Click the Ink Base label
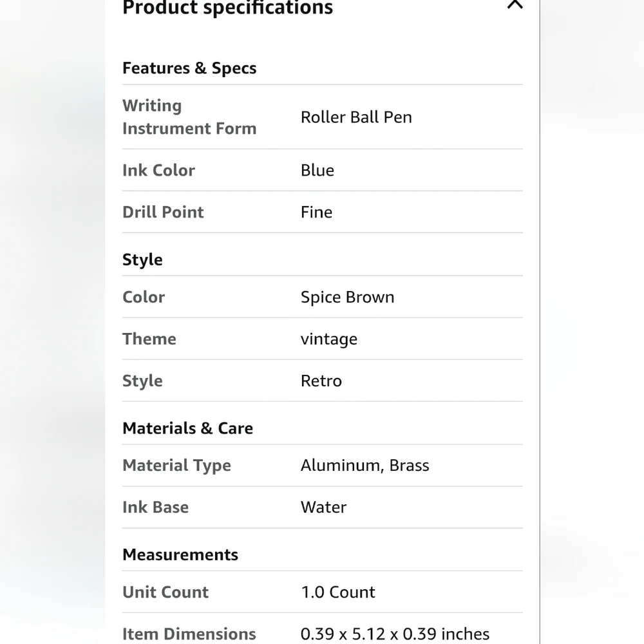The image size is (644, 644). pyautogui.click(x=155, y=507)
